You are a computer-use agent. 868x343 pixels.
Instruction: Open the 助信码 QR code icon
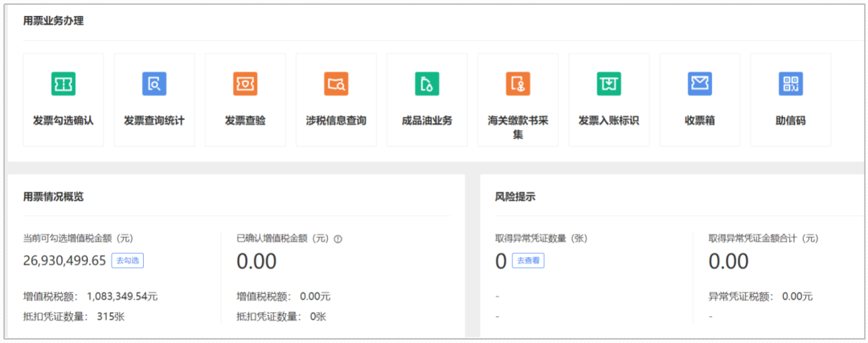point(791,84)
